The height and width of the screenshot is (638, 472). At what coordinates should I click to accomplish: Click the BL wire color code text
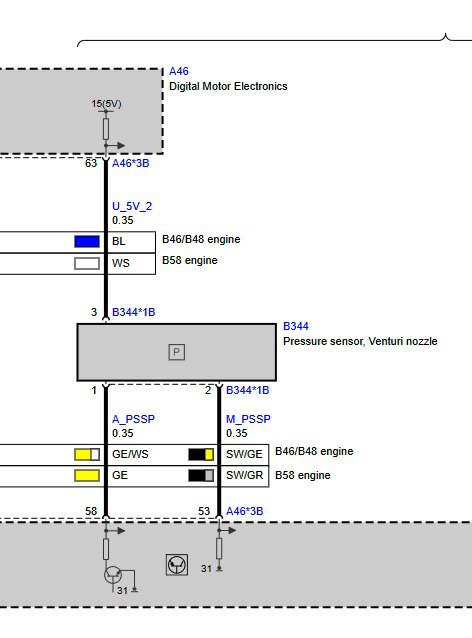118,241
